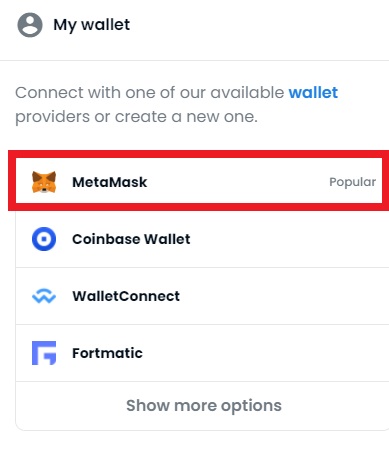Viewport: 389px width, 451px height.
Task: Click the MetaMask fox icon
Action: point(44,182)
